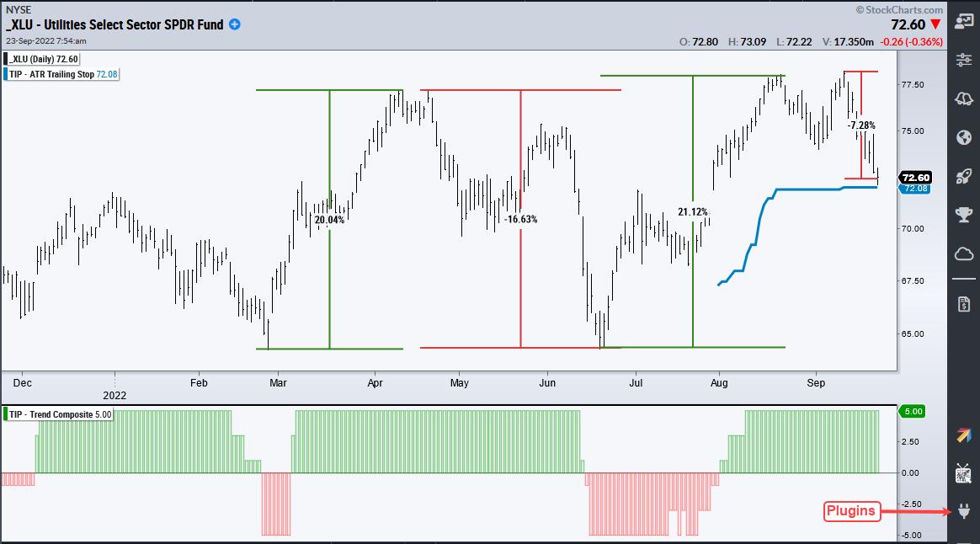Click the date stamp 23-Sep-2022 7:54:am
980x544 pixels.
click(46, 41)
